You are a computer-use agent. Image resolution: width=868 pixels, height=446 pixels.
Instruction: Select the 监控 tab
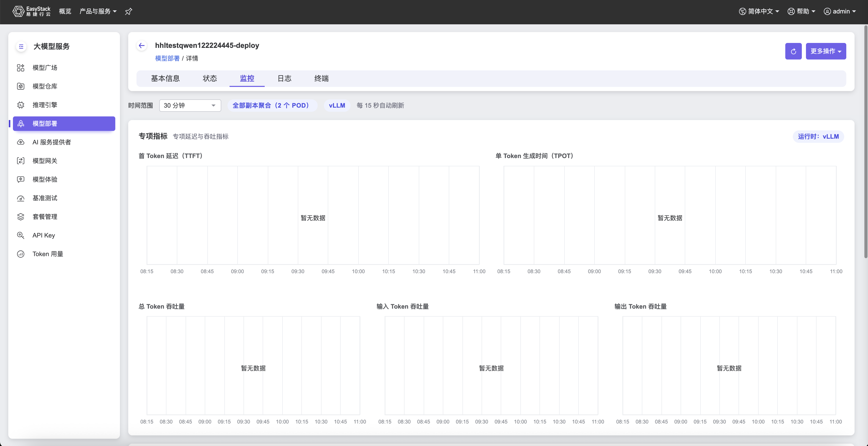247,79
